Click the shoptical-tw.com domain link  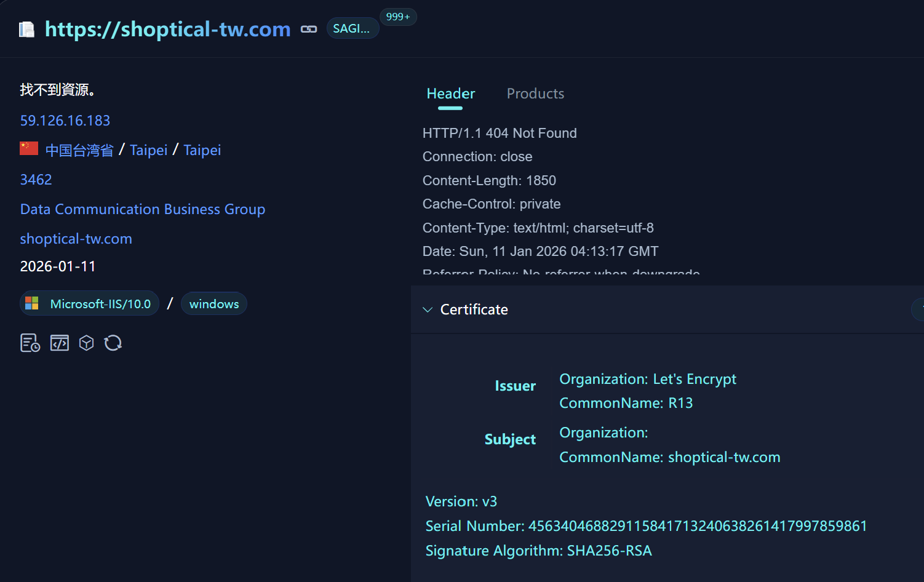coord(76,239)
